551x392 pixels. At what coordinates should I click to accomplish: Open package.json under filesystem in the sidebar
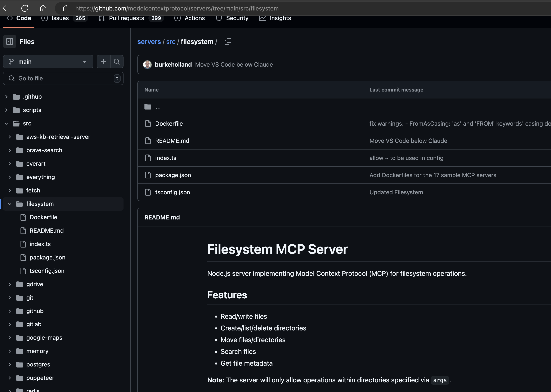[47, 257]
